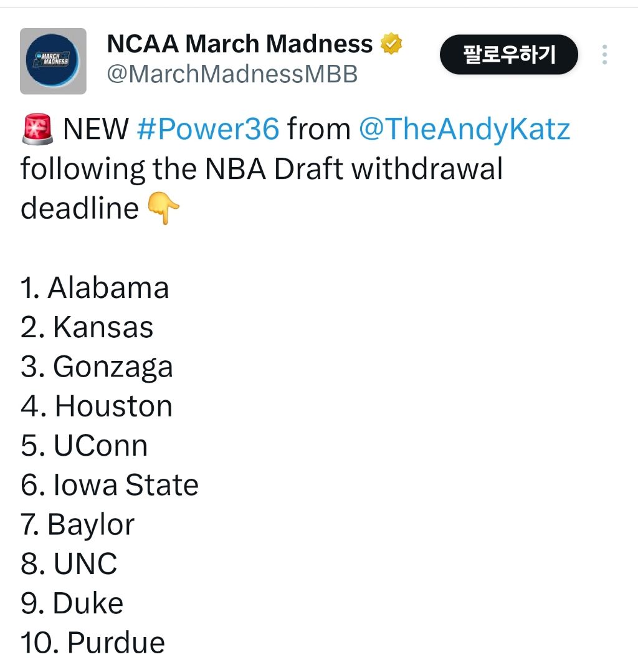Image resolution: width=638 pixels, height=672 pixels.
Task: Click the "8. UNC" list line
Action: pos(69,564)
